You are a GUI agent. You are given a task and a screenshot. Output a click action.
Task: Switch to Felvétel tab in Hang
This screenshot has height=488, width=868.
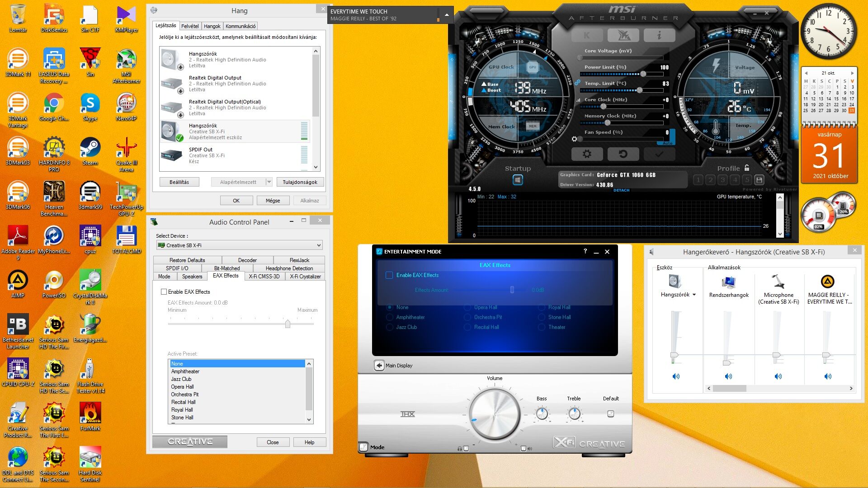[x=190, y=26]
